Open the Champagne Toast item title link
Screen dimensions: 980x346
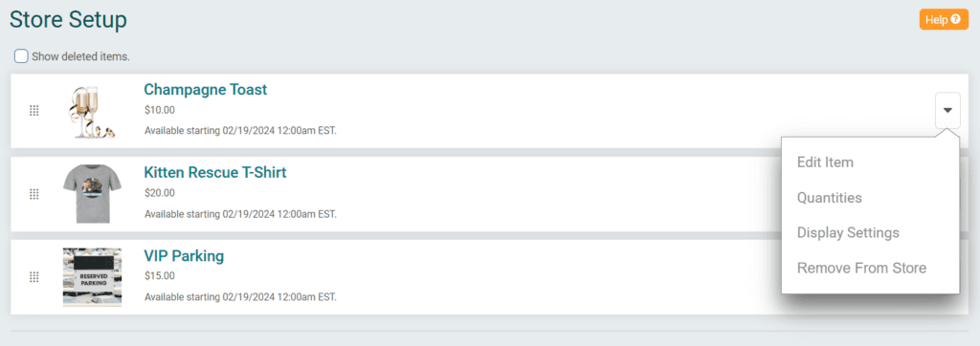point(205,89)
